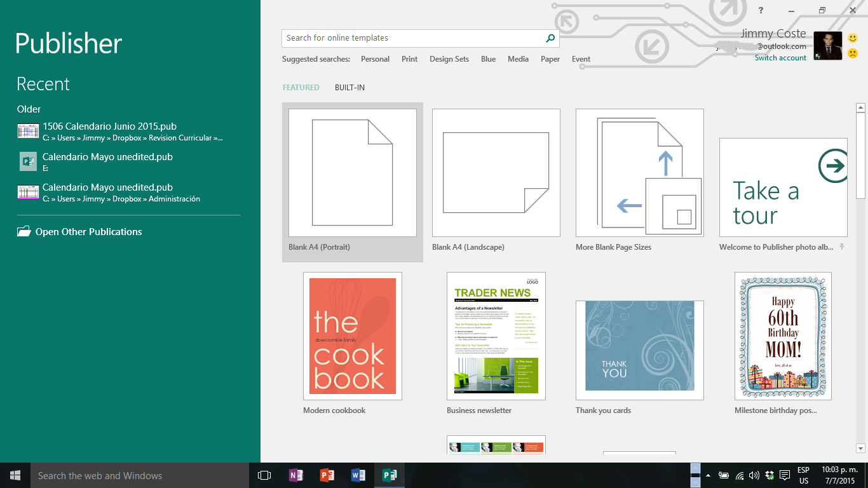Select the Blank A4 (Portrait) template
Screen dimensions: 868x488
353,182
